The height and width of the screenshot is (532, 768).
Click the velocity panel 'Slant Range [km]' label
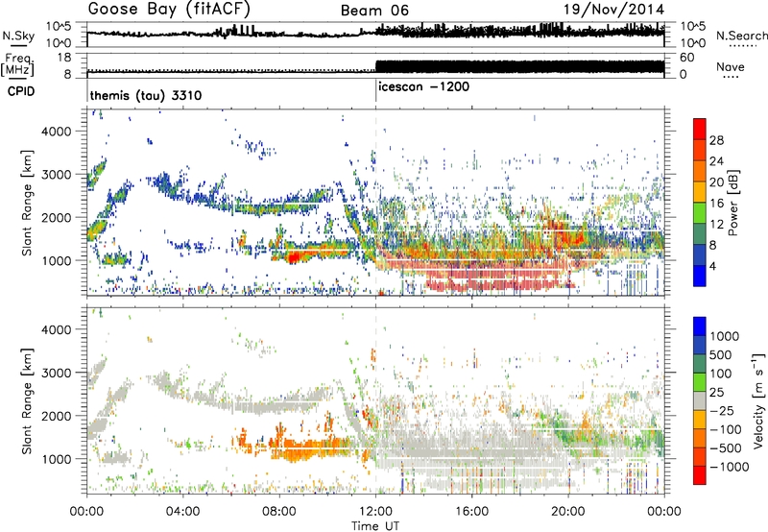point(27,400)
